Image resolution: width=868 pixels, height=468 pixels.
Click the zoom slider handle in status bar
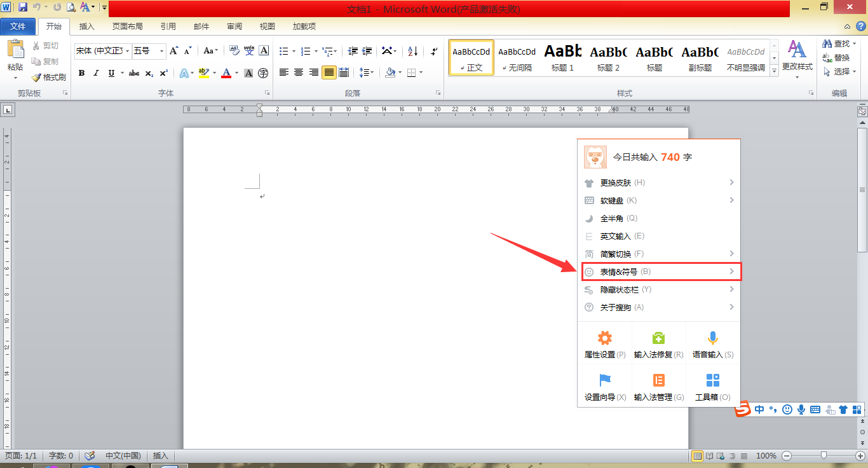click(x=824, y=456)
